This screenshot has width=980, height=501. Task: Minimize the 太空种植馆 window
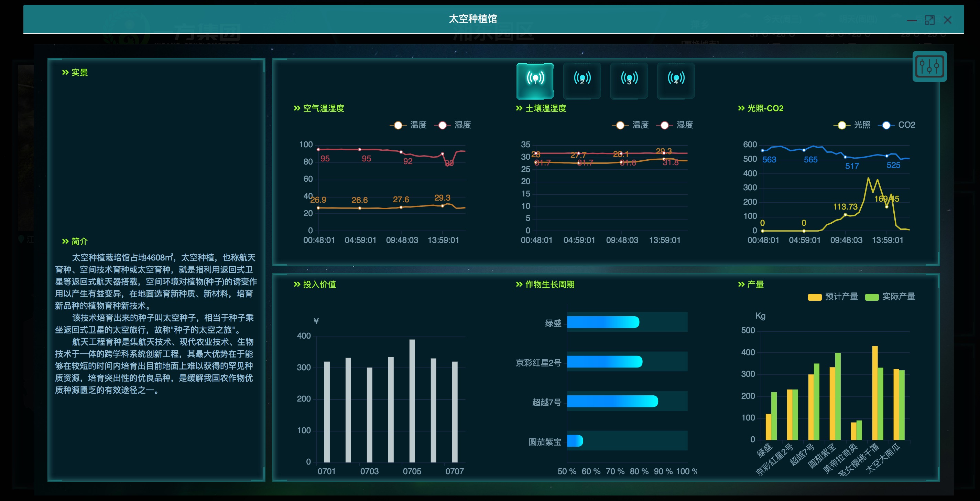[x=912, y=20]
